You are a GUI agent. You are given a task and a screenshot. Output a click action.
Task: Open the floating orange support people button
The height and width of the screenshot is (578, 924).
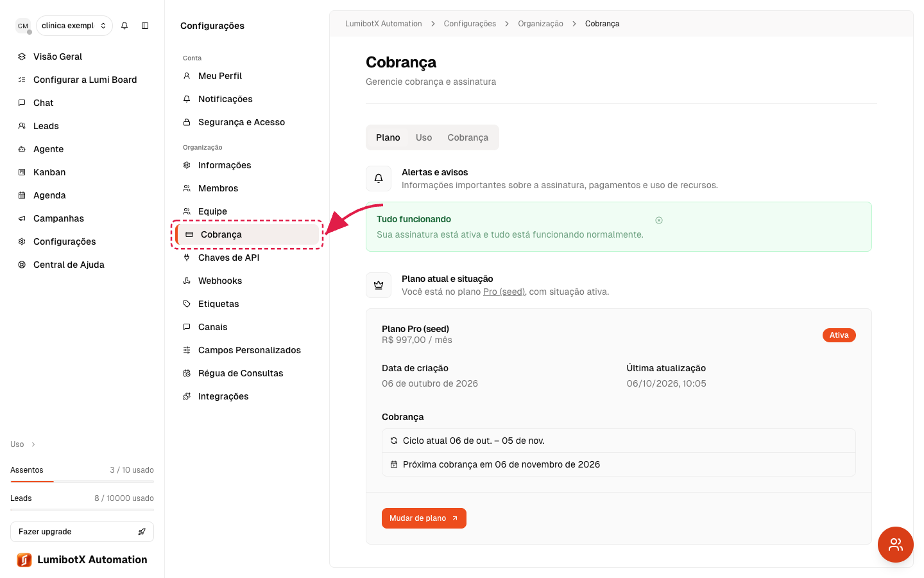click(896, 545)
